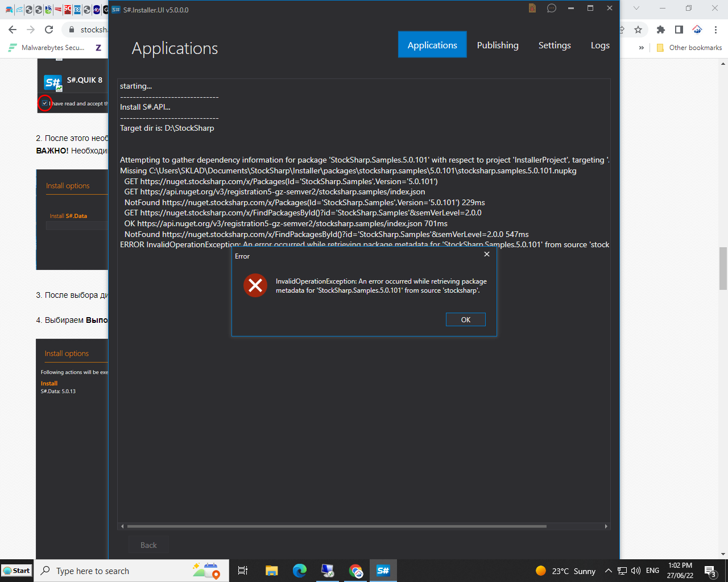728x582 pixels.
Task: Open the Malwarebytes Secu... bookmark
Action: point(47,48)
